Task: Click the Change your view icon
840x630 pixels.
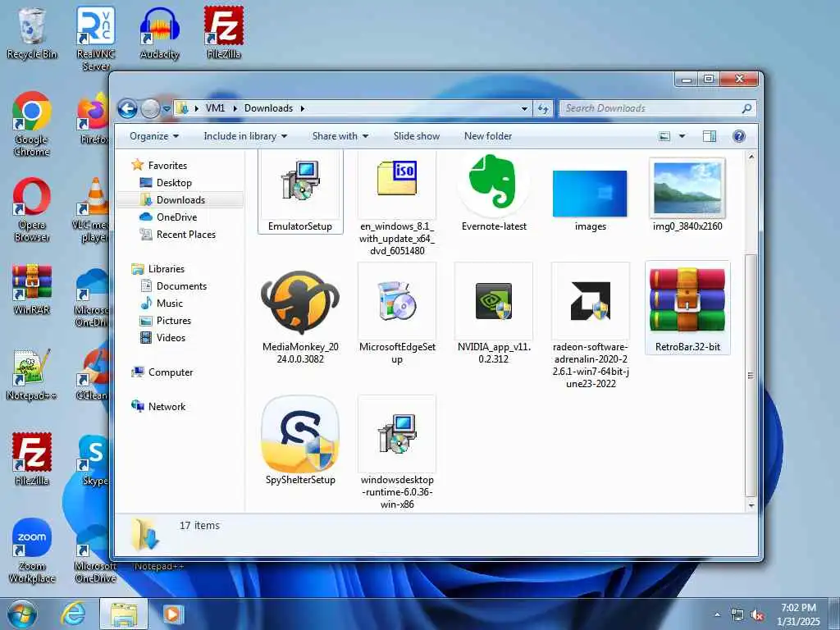Action: 664,136
